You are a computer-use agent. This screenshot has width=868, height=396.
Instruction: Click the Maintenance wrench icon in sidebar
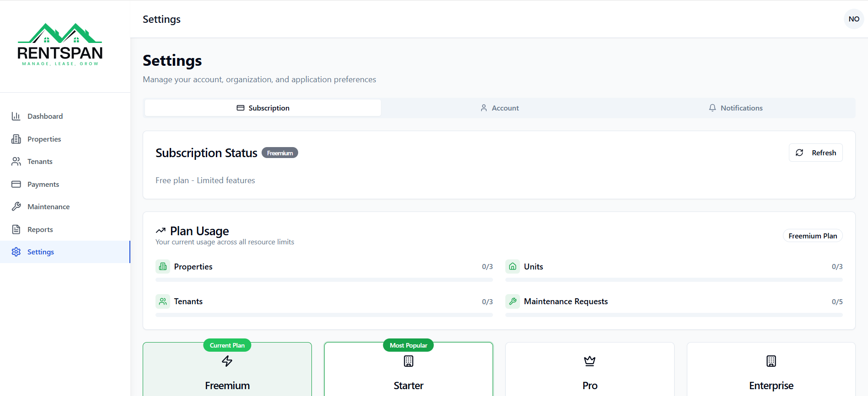(x=16, y=206)
